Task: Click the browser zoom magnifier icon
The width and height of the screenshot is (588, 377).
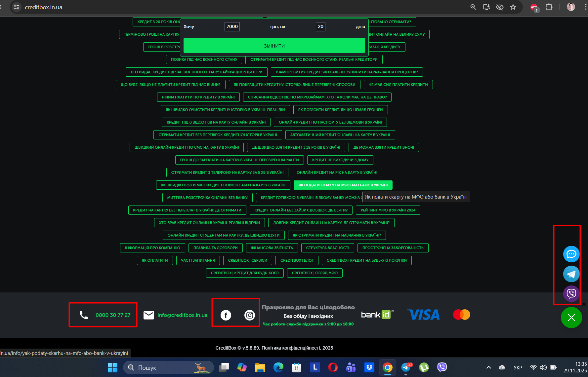Action: coord(473,7)
